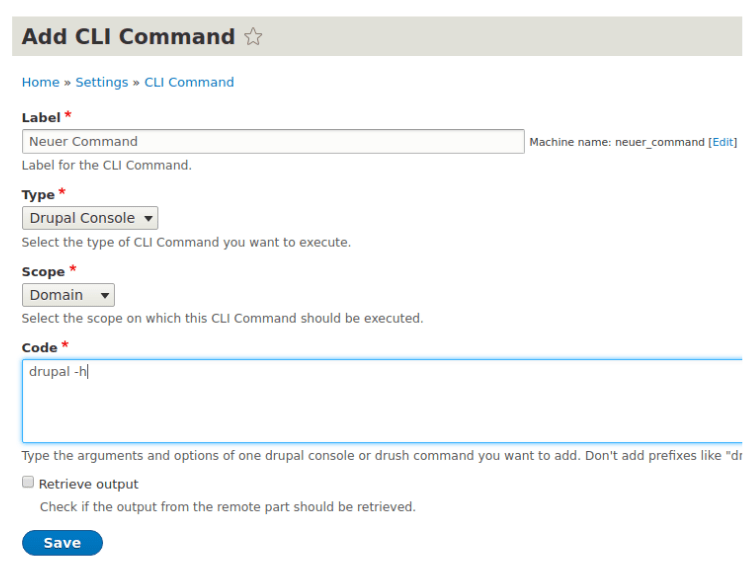
Task: Expand the Scope dropdown showing Domain
Action: pyautogui.click(x=68, y=295)
